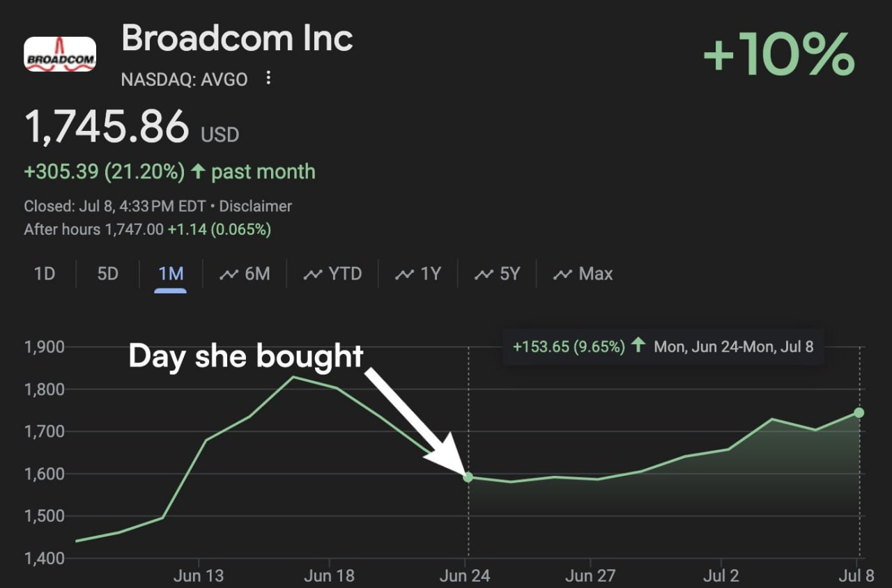Click the Jun 24 chart data point
892x588 pixels.
point(468,477)
